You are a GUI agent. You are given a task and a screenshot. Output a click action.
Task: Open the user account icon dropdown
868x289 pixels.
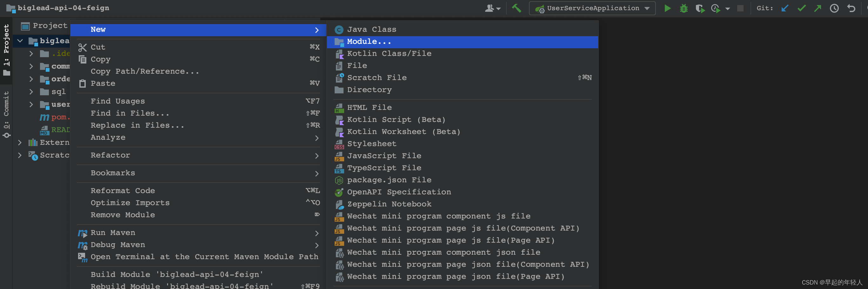coord(492,8)
